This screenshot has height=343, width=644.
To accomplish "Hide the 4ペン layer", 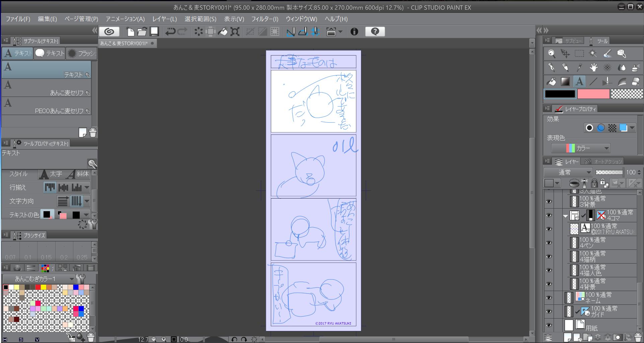I will [x=549, y=243].
